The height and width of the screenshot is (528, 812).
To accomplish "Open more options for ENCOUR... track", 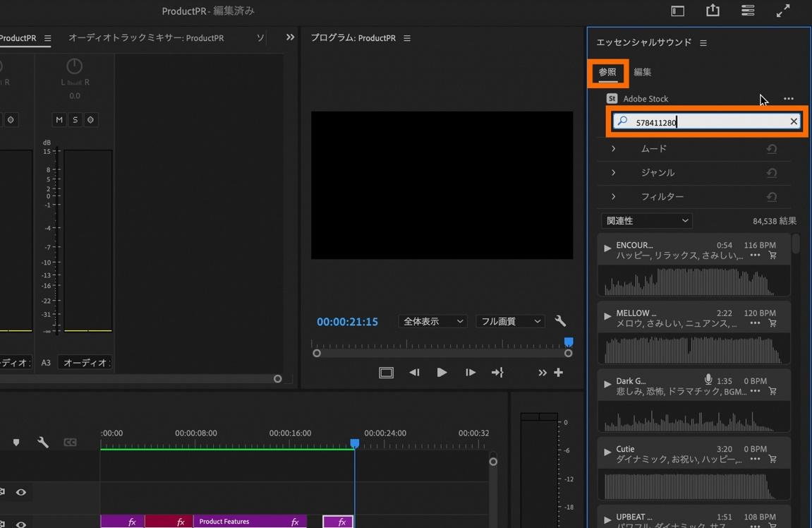I will point(755,256).
